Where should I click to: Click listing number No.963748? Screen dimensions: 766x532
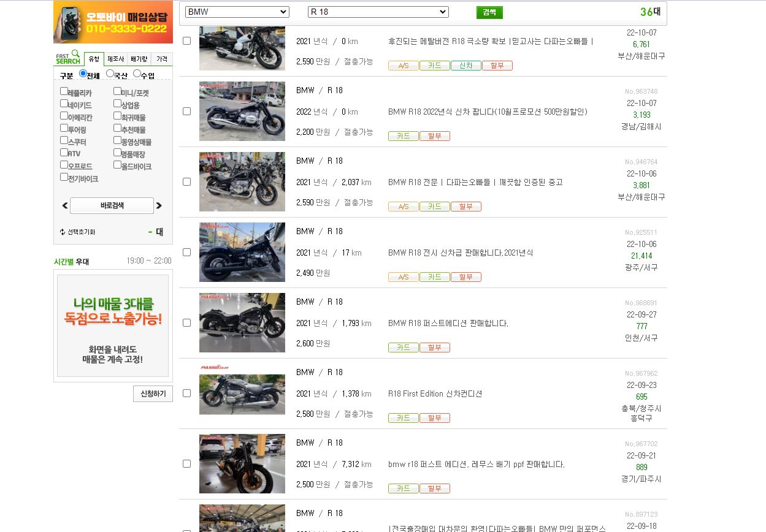[x=642, y=92]
